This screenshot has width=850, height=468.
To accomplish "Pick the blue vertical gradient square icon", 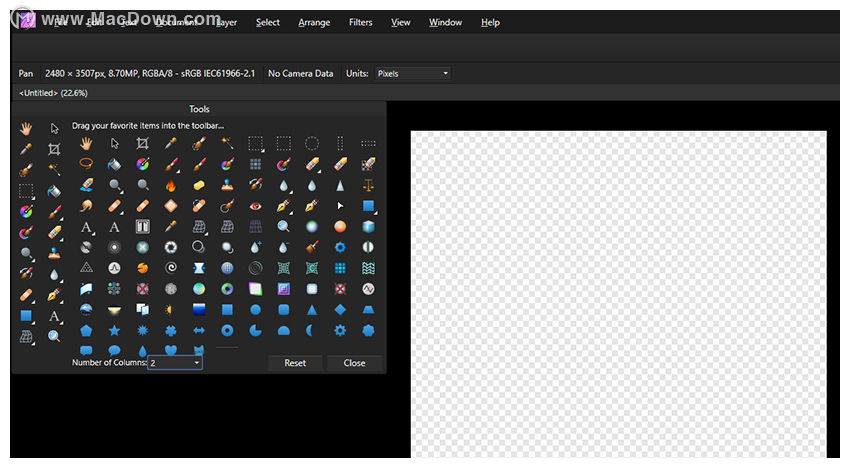I will pyautogui.click(x=199, y=310).
